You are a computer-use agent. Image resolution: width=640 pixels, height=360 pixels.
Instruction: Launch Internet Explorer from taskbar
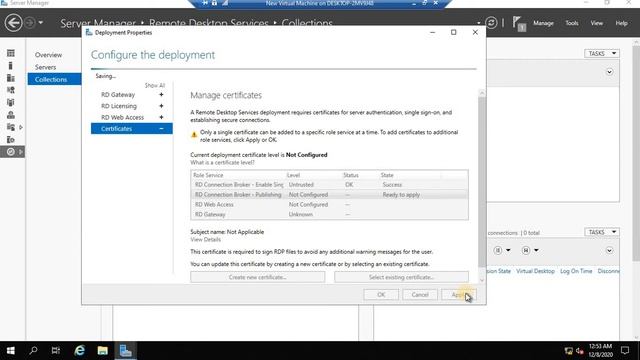pyautogui.click(x=80, y=351)
